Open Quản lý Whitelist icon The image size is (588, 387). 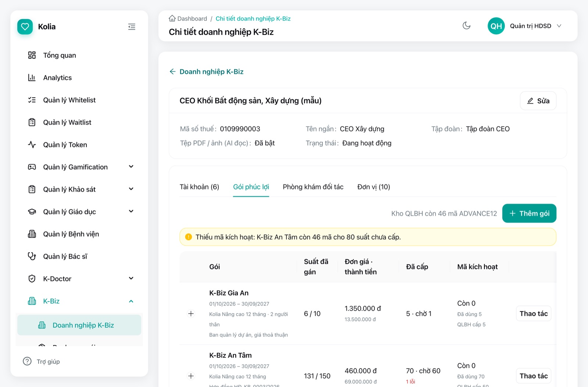[x=32, y=100]
